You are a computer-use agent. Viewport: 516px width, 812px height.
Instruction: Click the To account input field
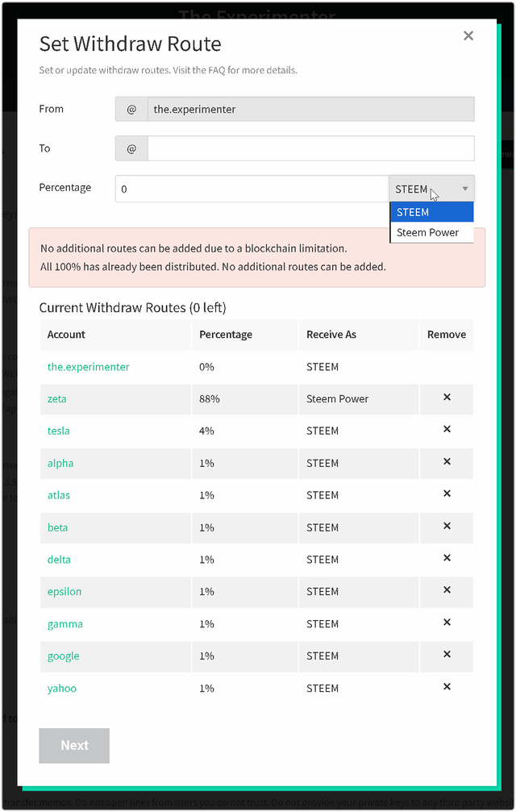tap(310, 148)
